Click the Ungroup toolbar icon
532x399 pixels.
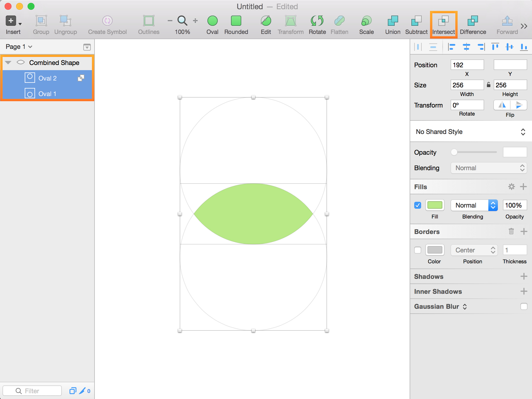(x=65, y=21)
